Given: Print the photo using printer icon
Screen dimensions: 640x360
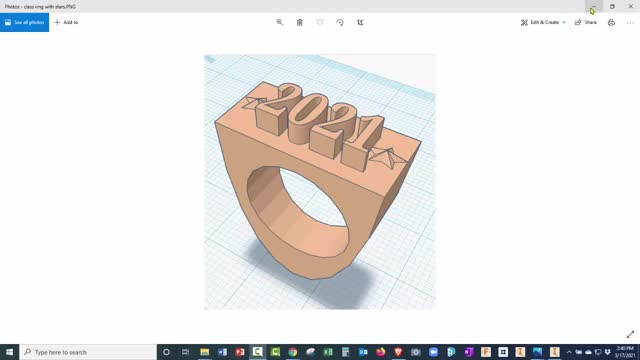Looking at the screenshot, I should [x=611, y=22].
